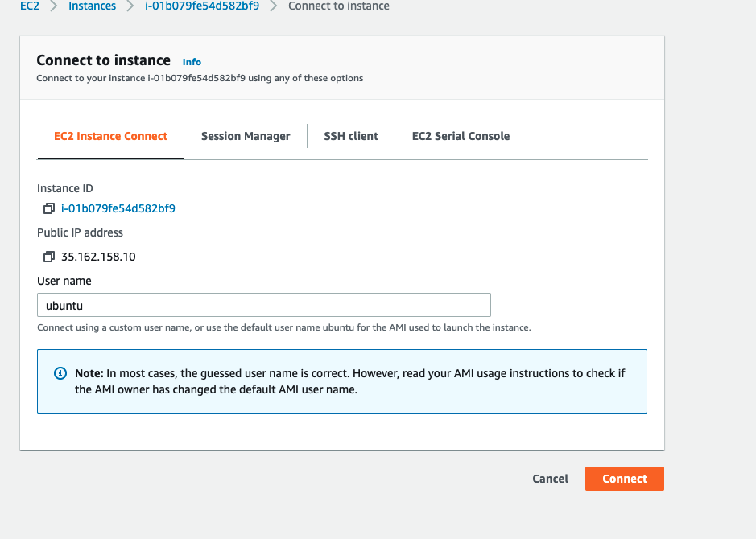Focus the User name input field
The height and width of the screenshot is (539, 756).
(264, 305)
